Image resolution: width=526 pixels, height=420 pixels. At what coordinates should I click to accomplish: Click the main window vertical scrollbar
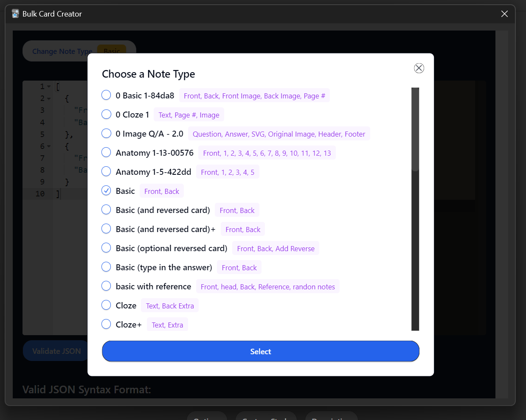click(x=502, y=214)
